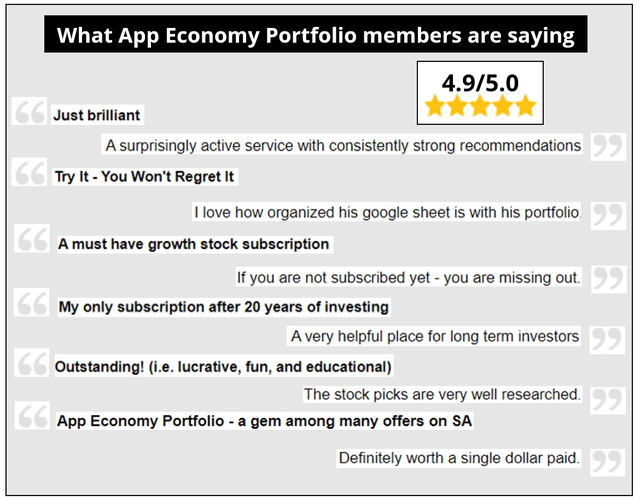This screenshot has height=501, width=640.
Task: Click "Definitely worth a single dollar paid" text
Action: click(459, 458)
